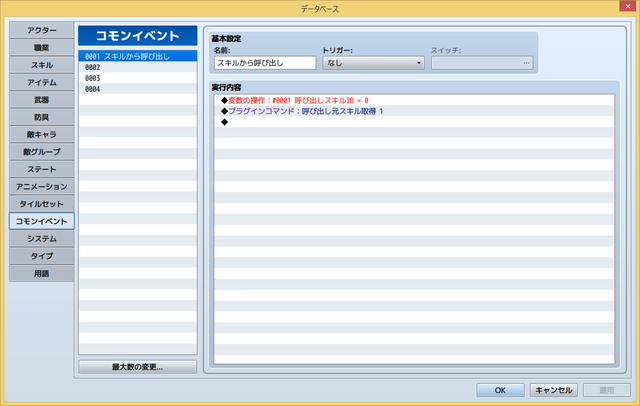Go to the 武器 tab
The image size is (640, 406).
coord(42,100)
